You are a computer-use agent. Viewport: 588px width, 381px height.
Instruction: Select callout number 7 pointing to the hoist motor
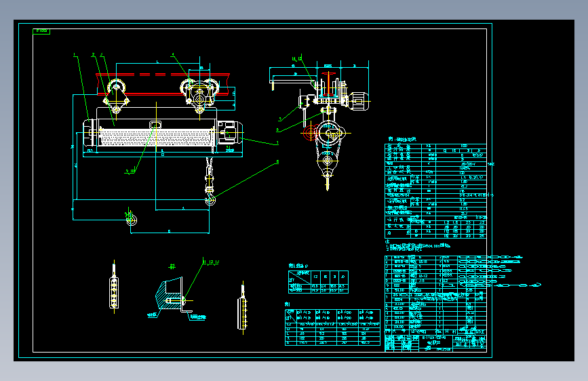(x=277, y=143)
